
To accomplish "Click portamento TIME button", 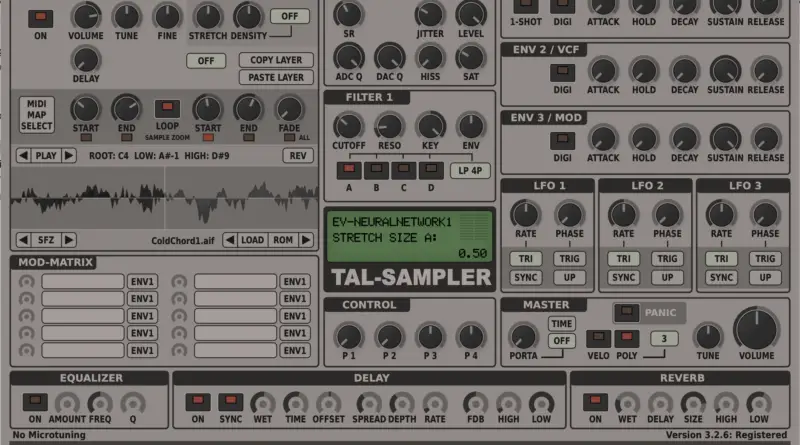I will pyautogui.click(x=561, y=324).
